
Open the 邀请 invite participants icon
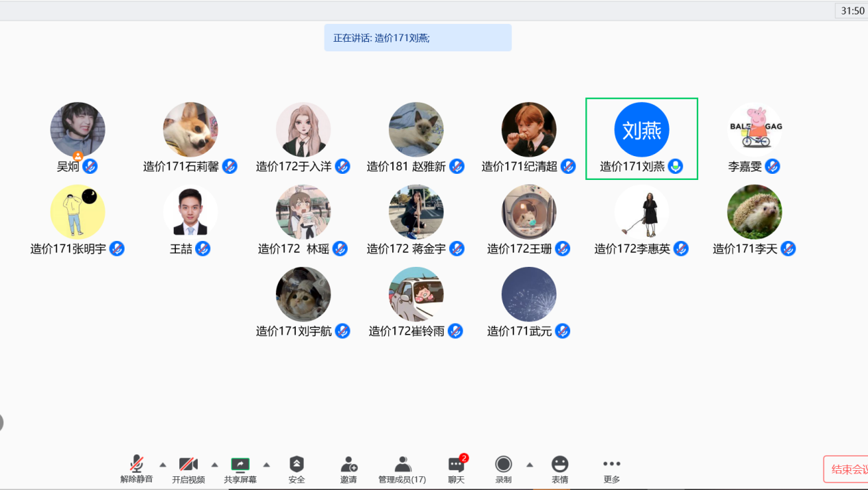348,465
